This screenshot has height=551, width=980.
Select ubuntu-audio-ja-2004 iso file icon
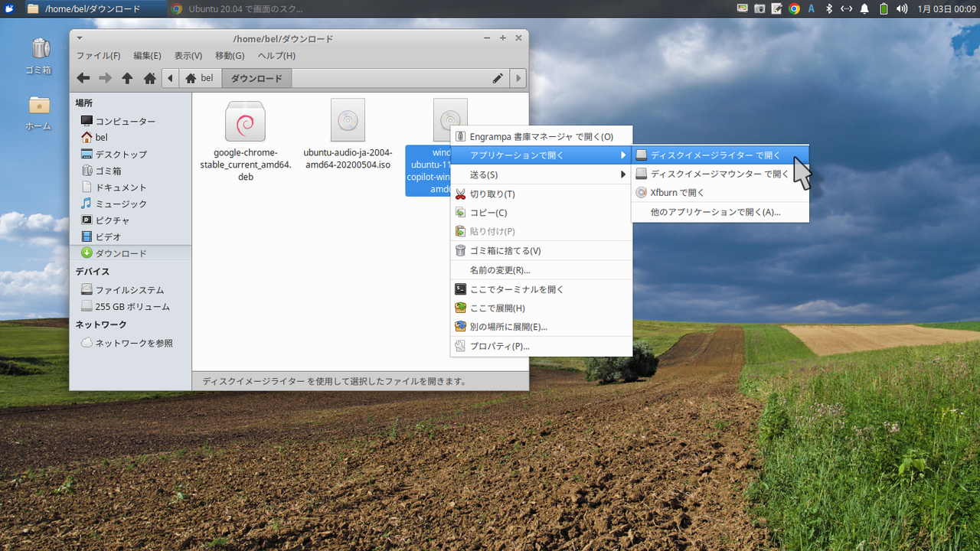(x=348, y=120)
